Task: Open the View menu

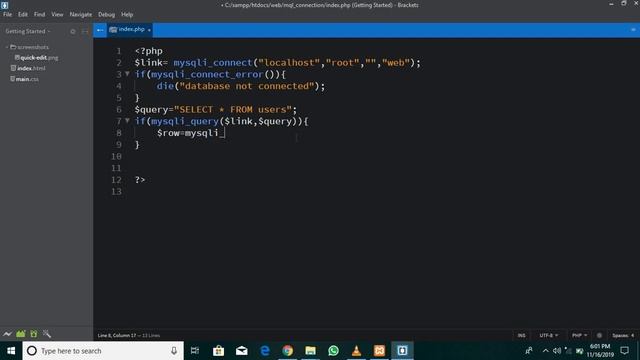Action: click(57, 14)
